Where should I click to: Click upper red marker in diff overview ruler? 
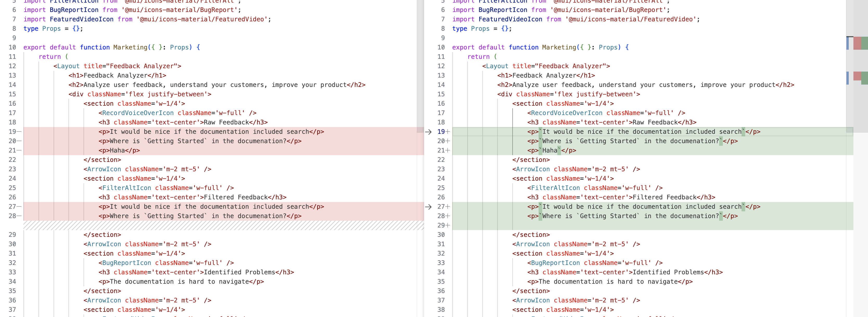pyautogui.click(x=857, y=43)
